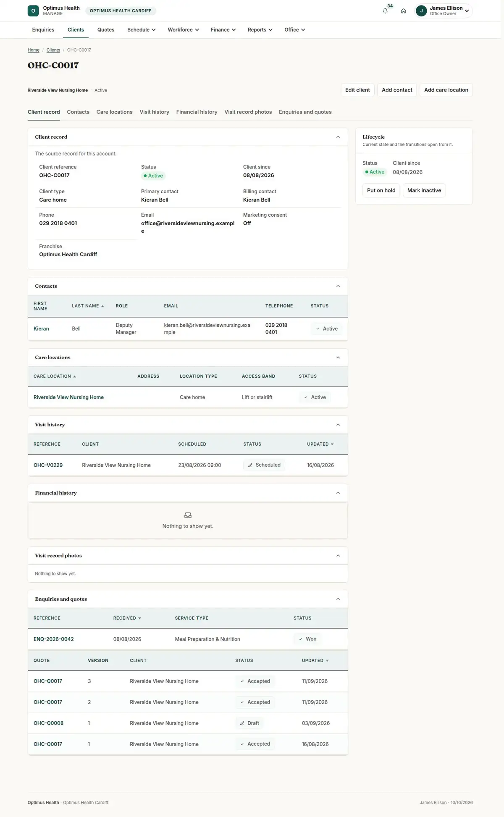Image resolution: width=504 pixels, height=817 pixels.
Task: Sort contacts by Last Name column
Action: [88, 306]
